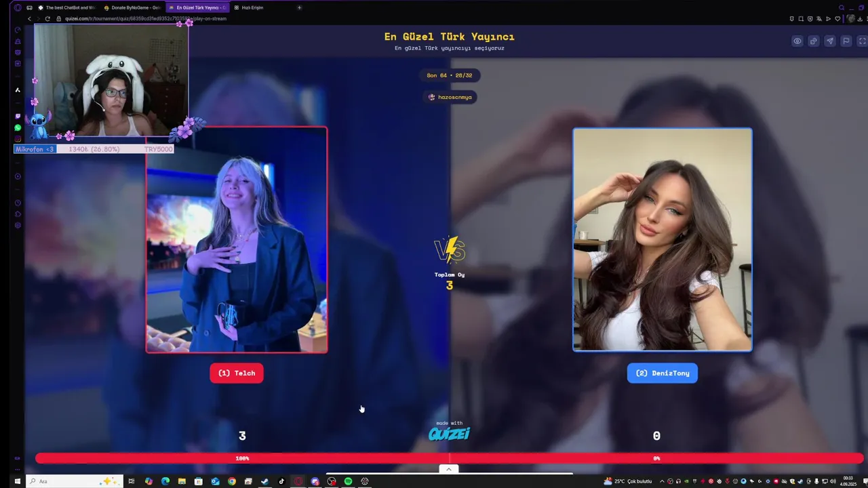This screenshot has width=868, height=488.
Task: Toggle the eye visibility icon on Quizei
Action: [797, 41]
